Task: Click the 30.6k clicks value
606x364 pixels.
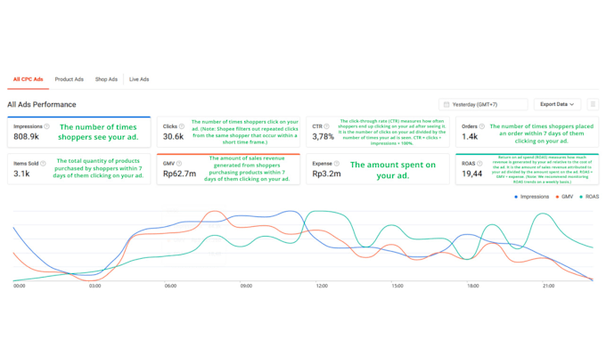Action: [173, 137]
